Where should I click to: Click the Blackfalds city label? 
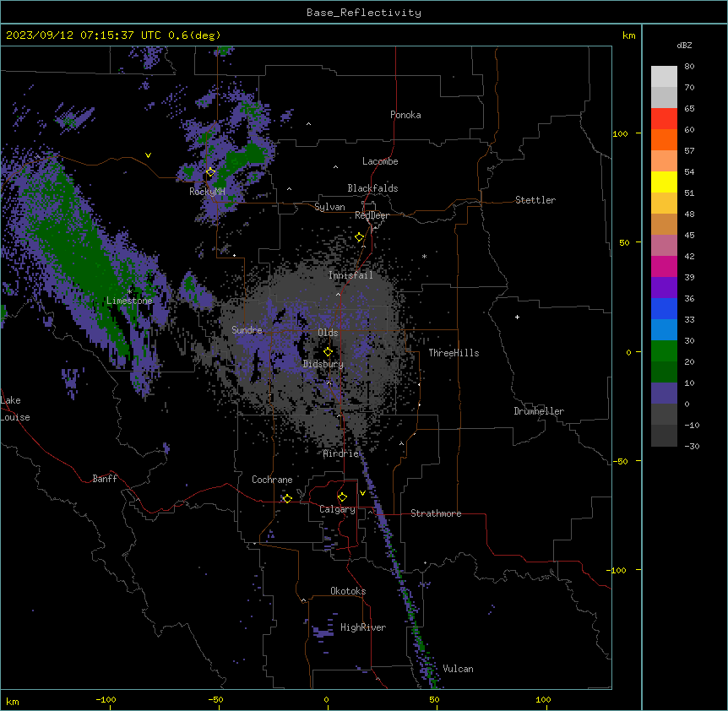[372, 188]
